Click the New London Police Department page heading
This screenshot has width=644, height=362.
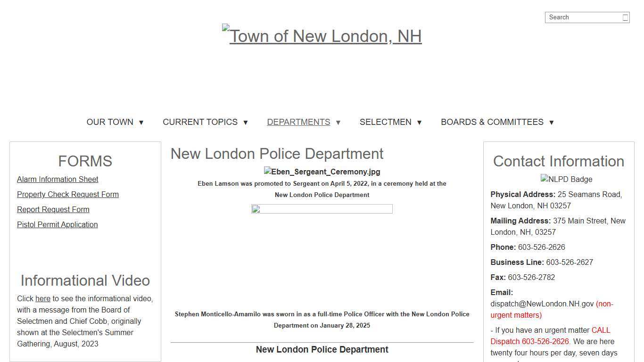[x=277, y=154]
